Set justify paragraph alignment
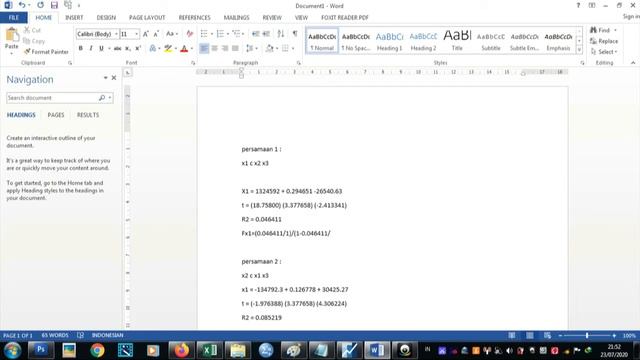The height and width of the screenshot is (360, 640). [235, 49]
